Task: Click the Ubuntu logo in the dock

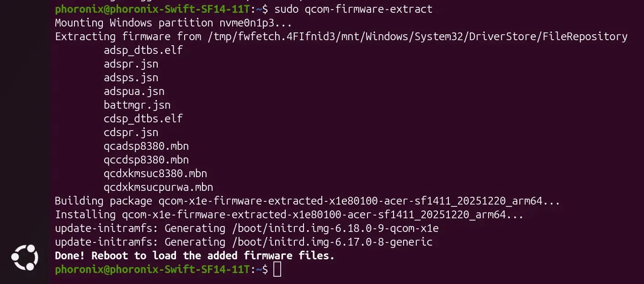Action: point(25,258)
